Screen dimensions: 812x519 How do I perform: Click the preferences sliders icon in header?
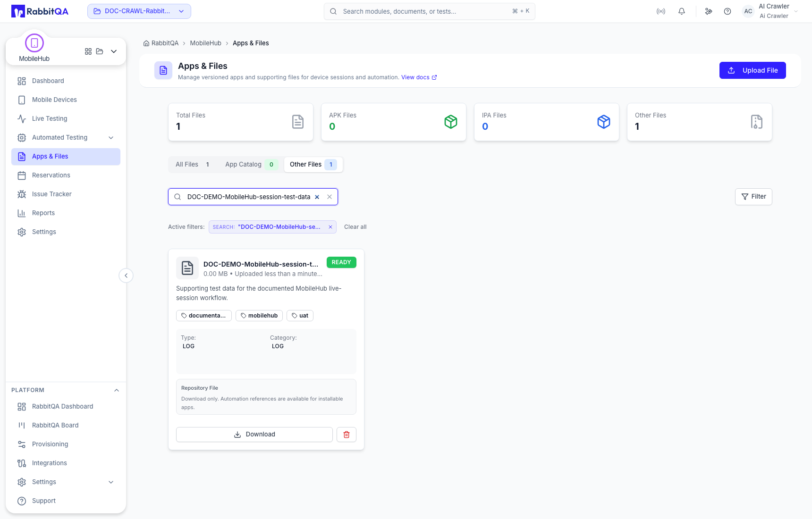coord(709,11)
